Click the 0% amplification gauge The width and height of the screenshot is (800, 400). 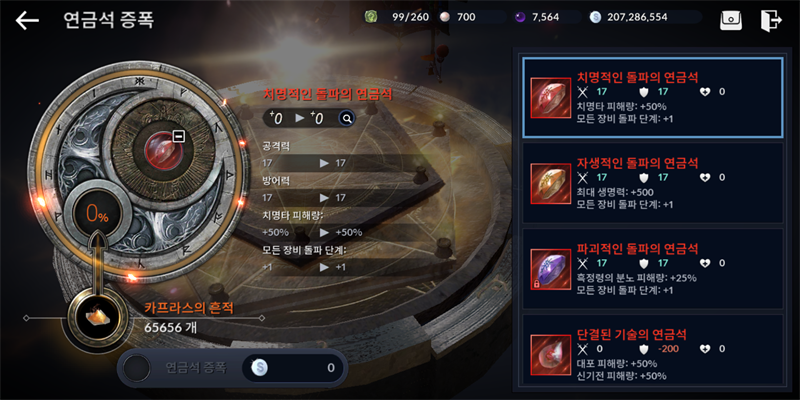click(x=97, y=216)
